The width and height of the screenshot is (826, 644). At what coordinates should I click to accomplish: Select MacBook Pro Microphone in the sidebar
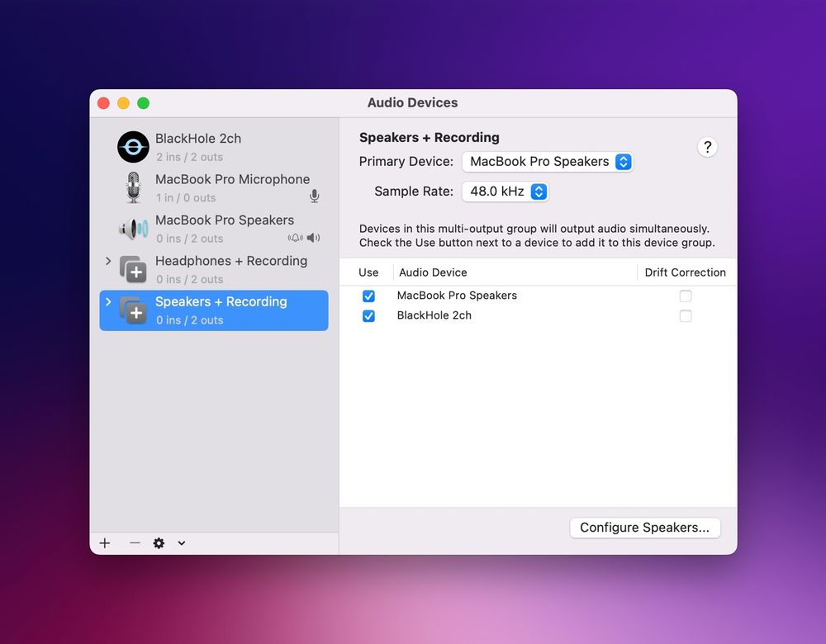coord(214,188)
